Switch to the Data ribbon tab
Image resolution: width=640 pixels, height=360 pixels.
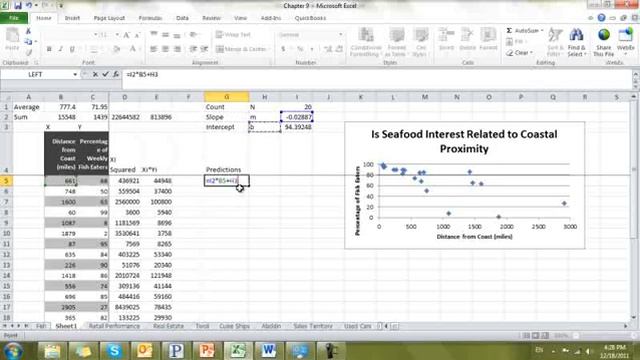182,18
